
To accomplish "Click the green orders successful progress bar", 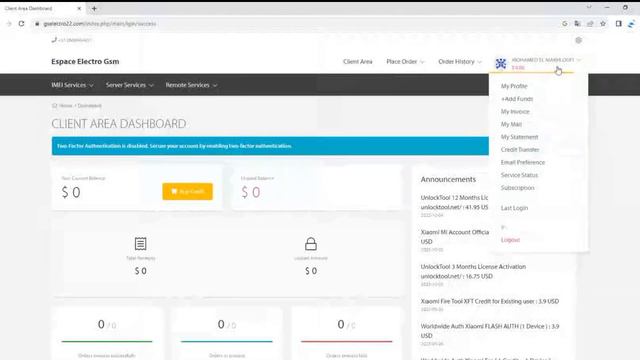I will pyautogui.click(x=107, y=341).
